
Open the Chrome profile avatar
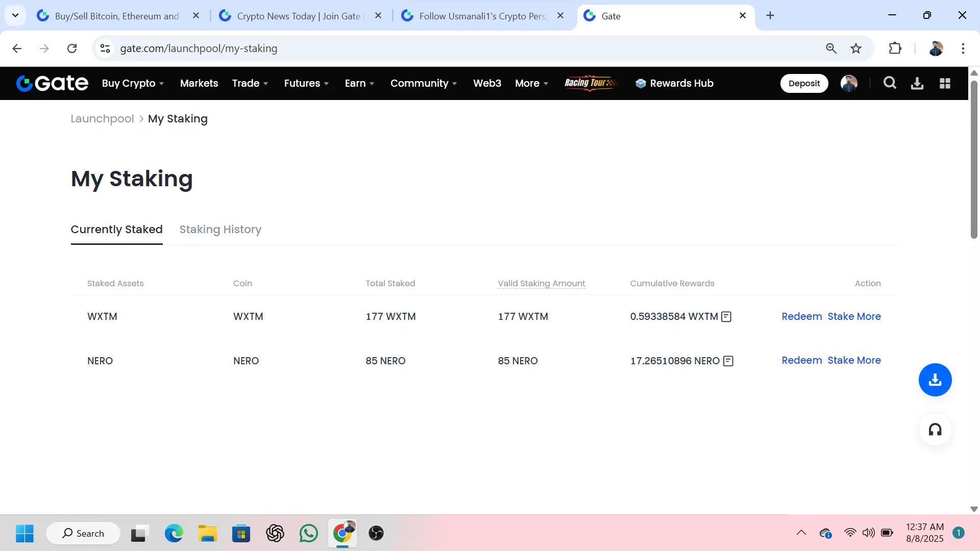tap(936, 48)
